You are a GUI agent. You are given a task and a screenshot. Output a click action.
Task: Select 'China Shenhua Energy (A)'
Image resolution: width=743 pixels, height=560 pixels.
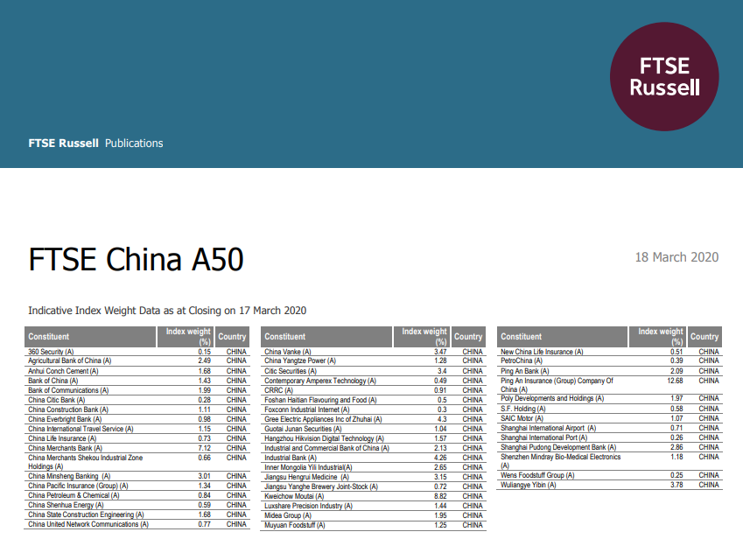(x=66, y=505)
